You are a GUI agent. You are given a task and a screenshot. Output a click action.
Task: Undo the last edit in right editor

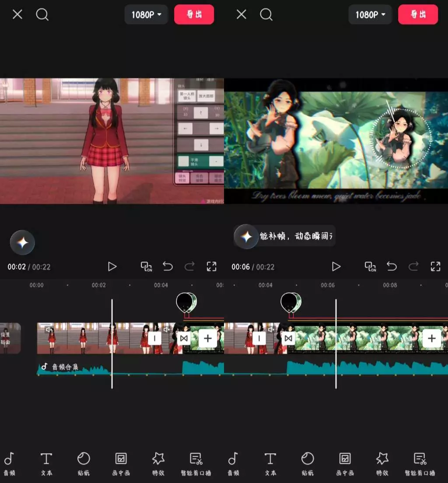[392, 266]
